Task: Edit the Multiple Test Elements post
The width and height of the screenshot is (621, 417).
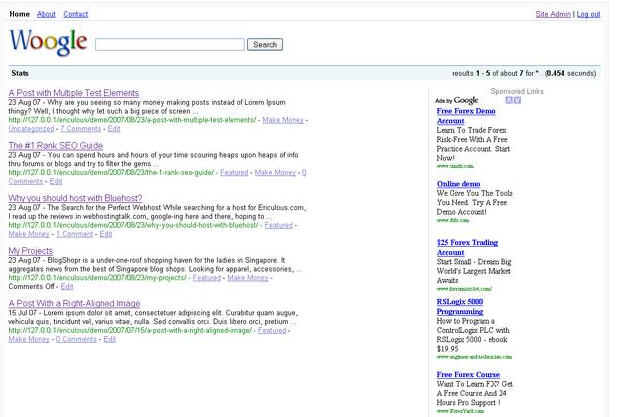Action: click(x=114, y=129)
